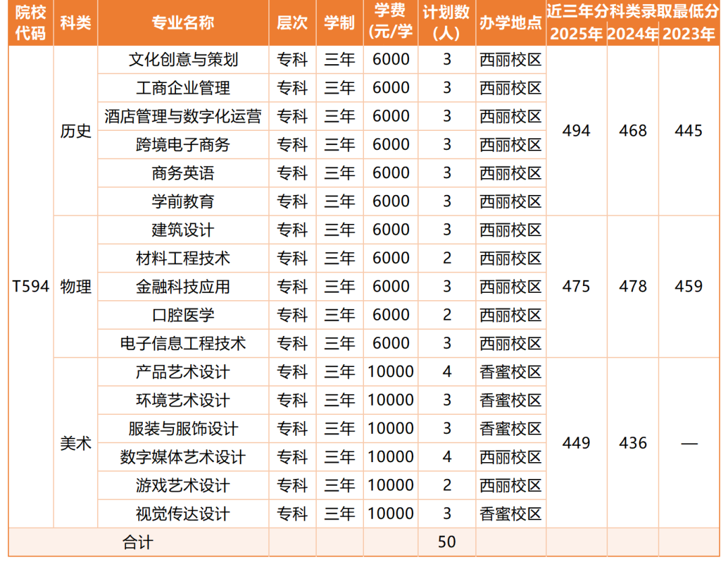Screen dimensions: 728x564
Task: Select the 美术 category cell
Action: pyautogui.click(x=75, y=443)
